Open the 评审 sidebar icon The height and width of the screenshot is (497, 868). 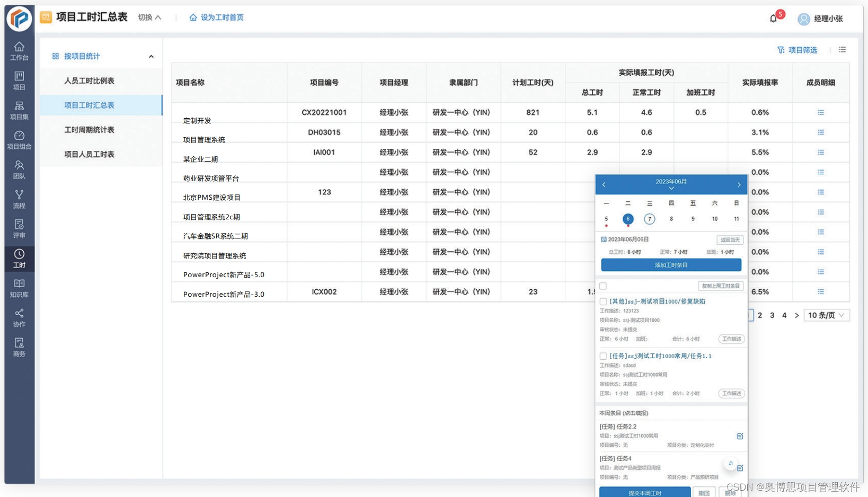click(x=19, y=229)
